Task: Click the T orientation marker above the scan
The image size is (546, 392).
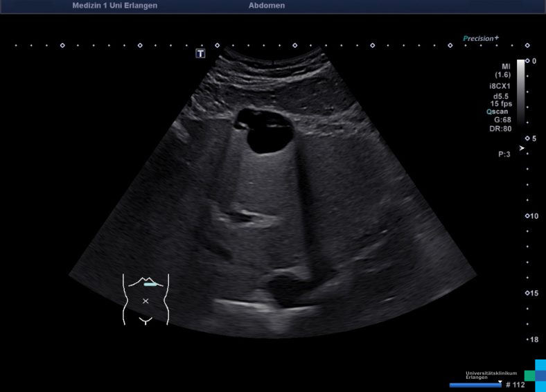Action: click(x=200, y=53)
